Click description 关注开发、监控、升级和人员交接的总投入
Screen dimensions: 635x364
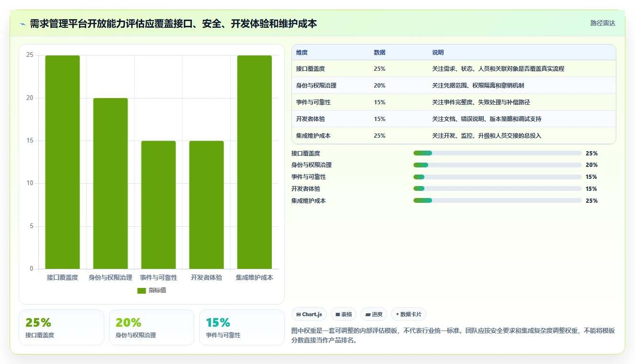click(x=487, y=136)
